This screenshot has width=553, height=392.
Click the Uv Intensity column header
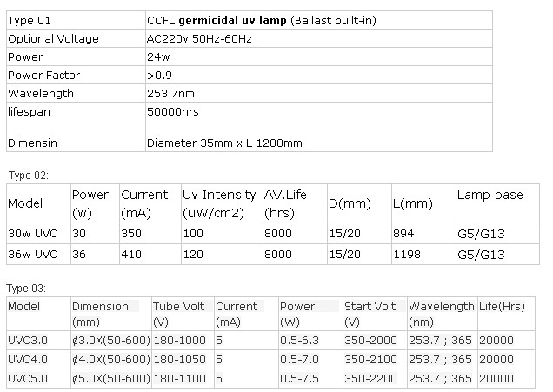point(219,195)
